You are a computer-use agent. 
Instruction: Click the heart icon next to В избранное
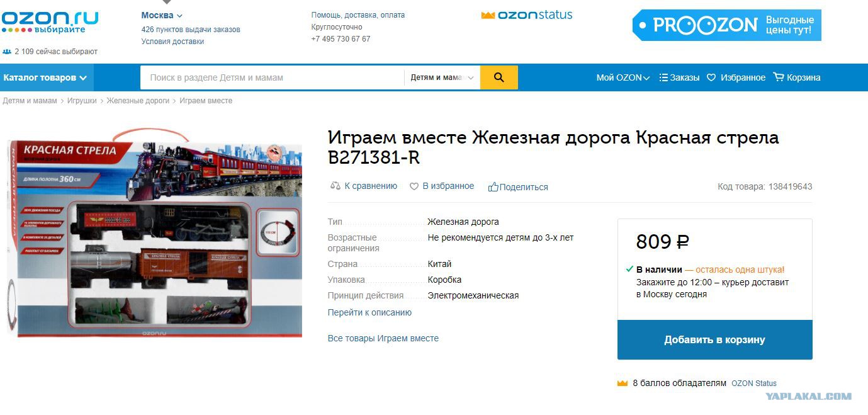414,186
